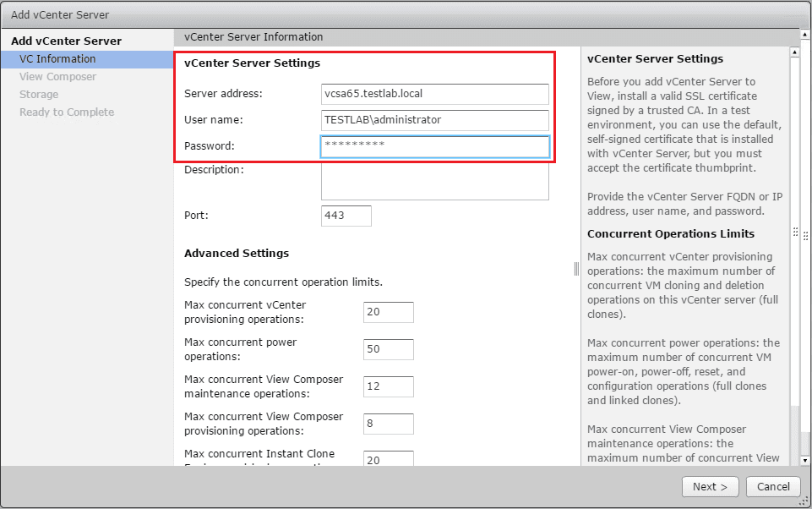812x509 pixels.
Task: Cancel the Add vCenter Server dialog
Action: pos(773,486)
